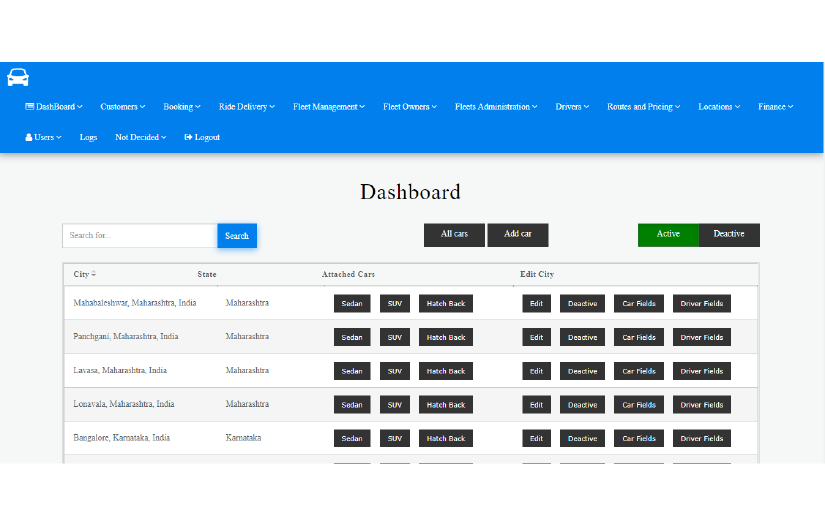The height and width of the screenshot is (525, 825).
Task: Focus the Search for input field
Action: tap(139, 236)
